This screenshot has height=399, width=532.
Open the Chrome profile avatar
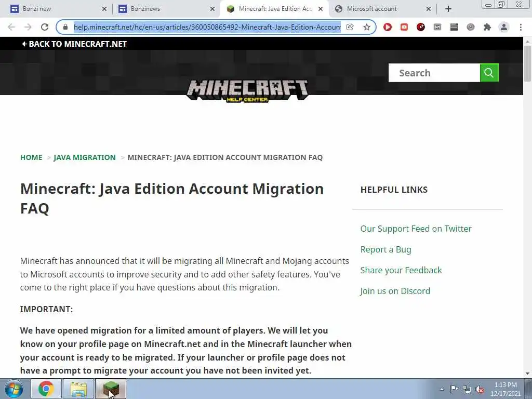504,27
